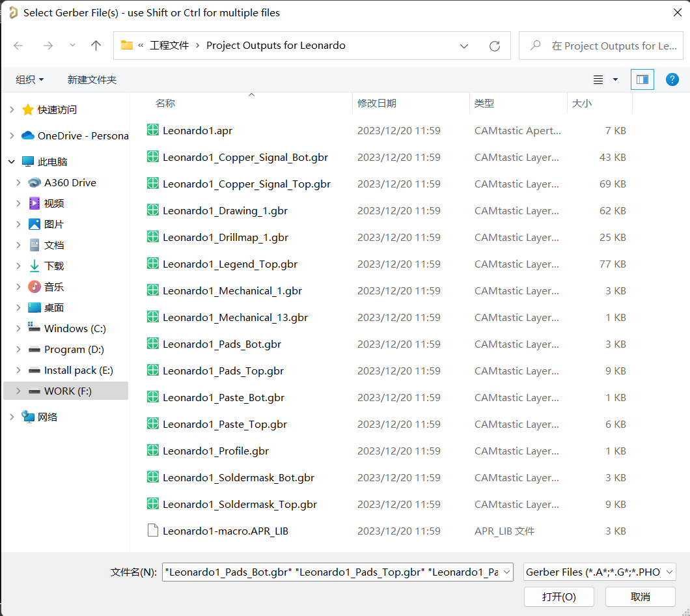Open the Gerber Files type dropdown
The image size is (690, 616).
tap(600, 572)
